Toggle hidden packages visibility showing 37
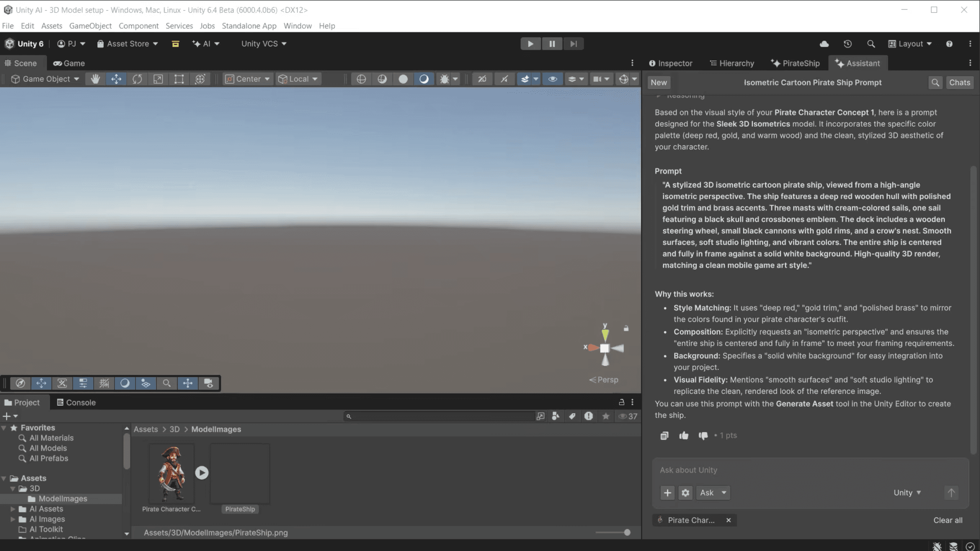 point(628,416)
